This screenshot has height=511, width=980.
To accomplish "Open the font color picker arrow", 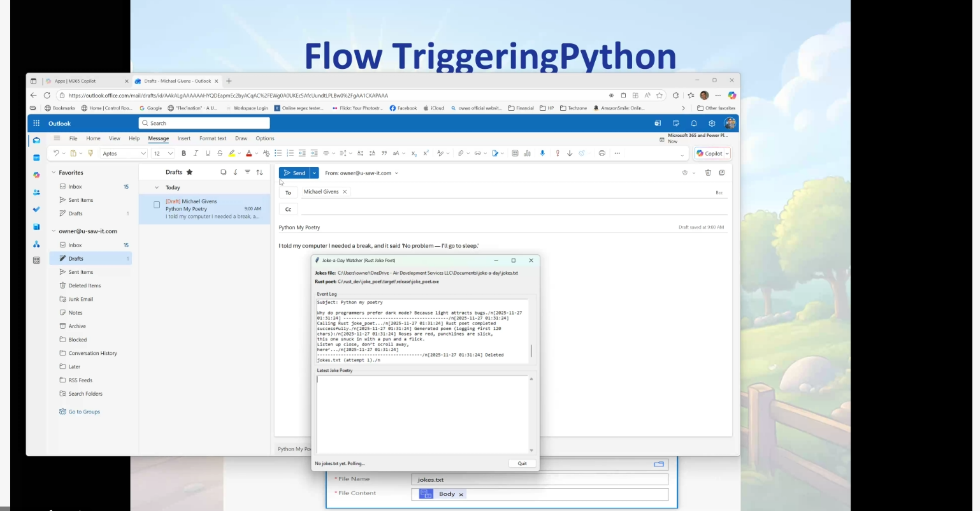I will 256,154.
